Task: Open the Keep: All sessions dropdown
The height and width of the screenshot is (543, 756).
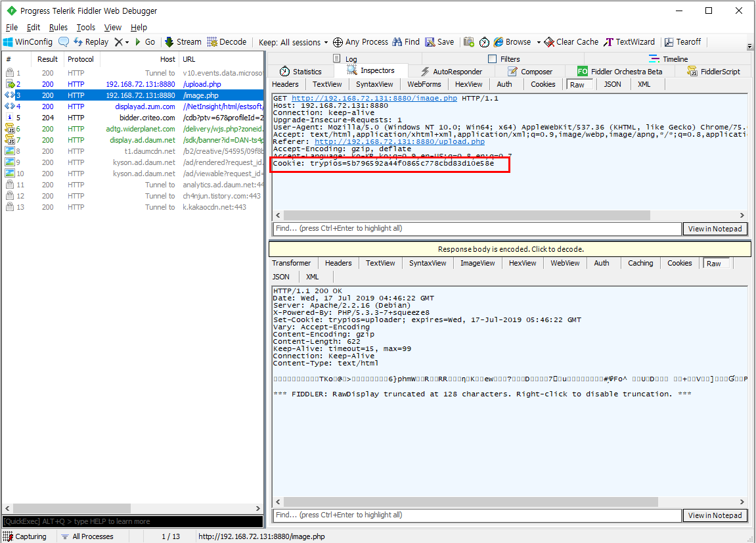Action: pyautogui.click(x=293, y=43)
